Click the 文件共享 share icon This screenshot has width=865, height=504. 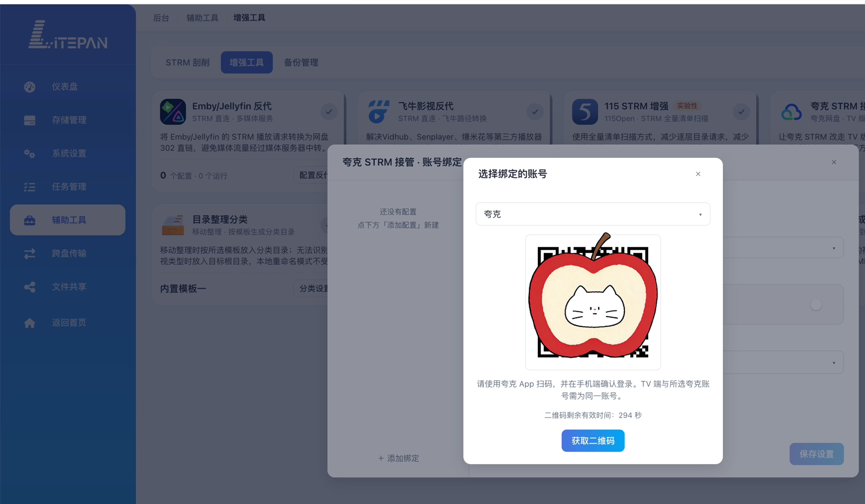pos(30,287)
